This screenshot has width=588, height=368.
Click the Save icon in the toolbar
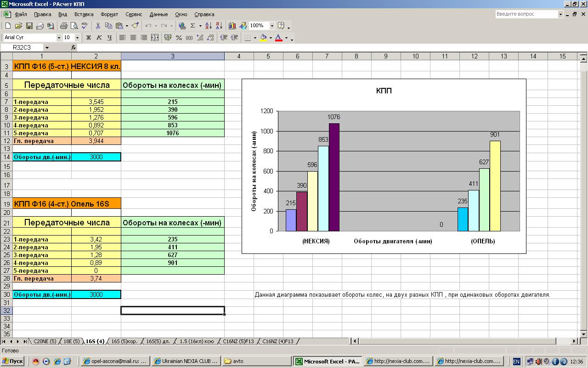tap(29, 26)
